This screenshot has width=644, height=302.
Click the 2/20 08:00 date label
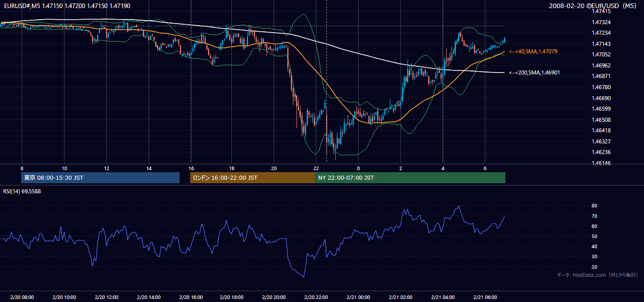tap(22, 297)
